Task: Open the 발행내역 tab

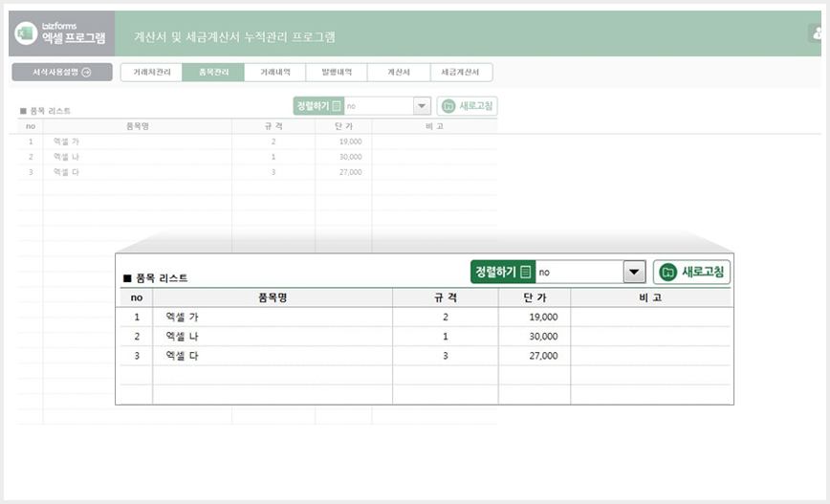Action: [x=337, y=72]
